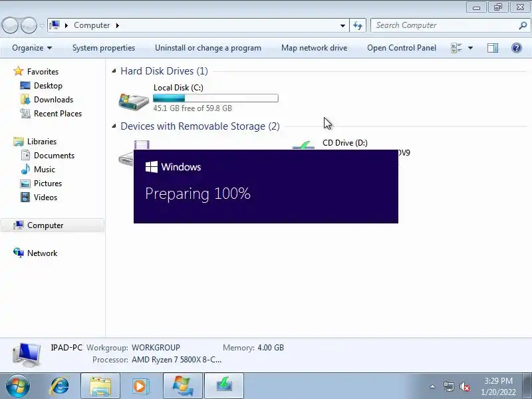Show hidden tray icons arrow
532x399 pixels.
[433, 386]
